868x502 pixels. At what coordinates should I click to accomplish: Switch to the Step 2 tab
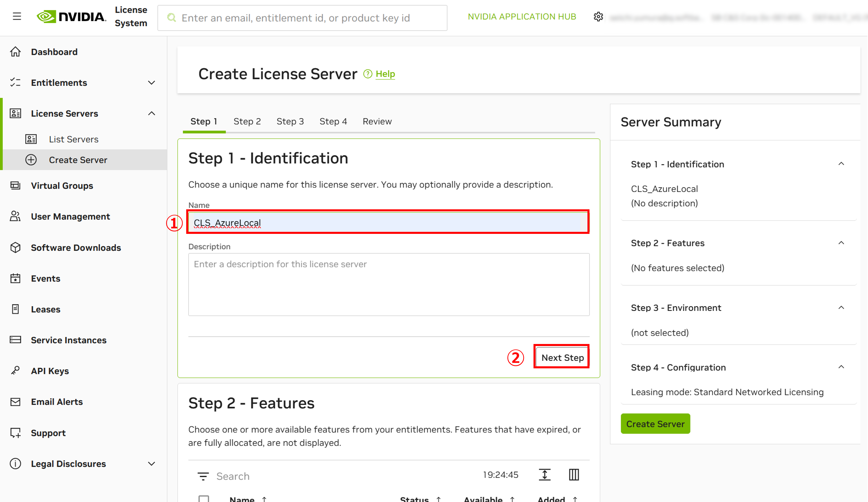coord(247,121)
